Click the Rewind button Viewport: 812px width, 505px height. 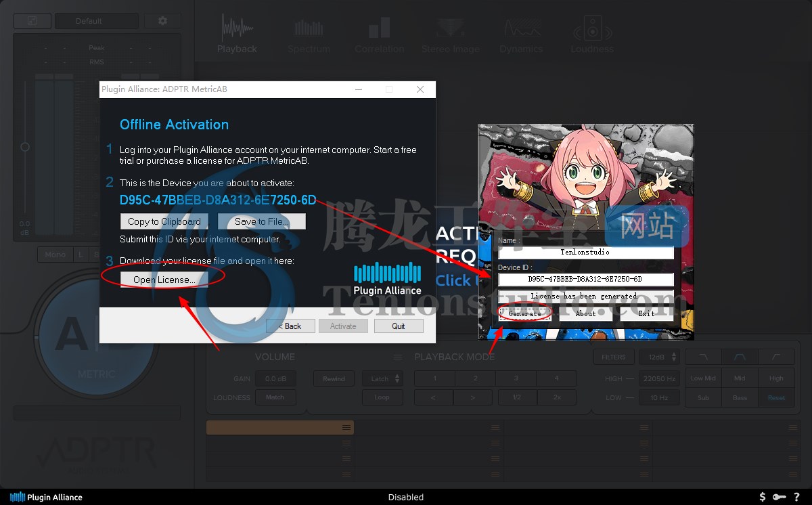[x=334, y=379]
